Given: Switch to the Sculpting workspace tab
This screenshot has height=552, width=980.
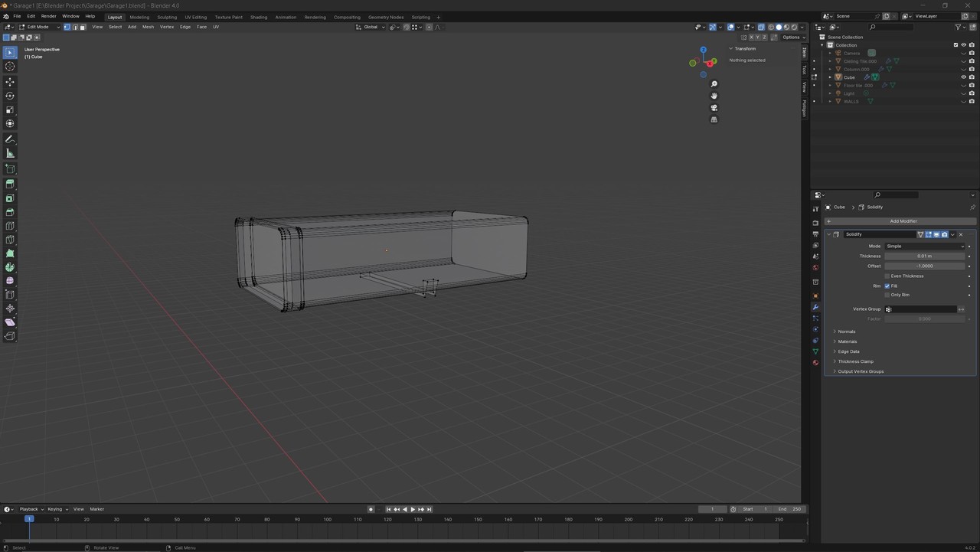Looking at the screenshot, I should 167,17.
